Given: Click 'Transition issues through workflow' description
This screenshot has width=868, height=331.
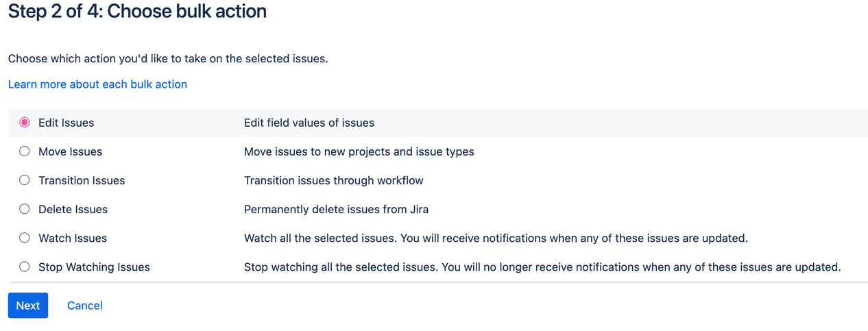Looking at the screenshot, I should coord(334,180).
